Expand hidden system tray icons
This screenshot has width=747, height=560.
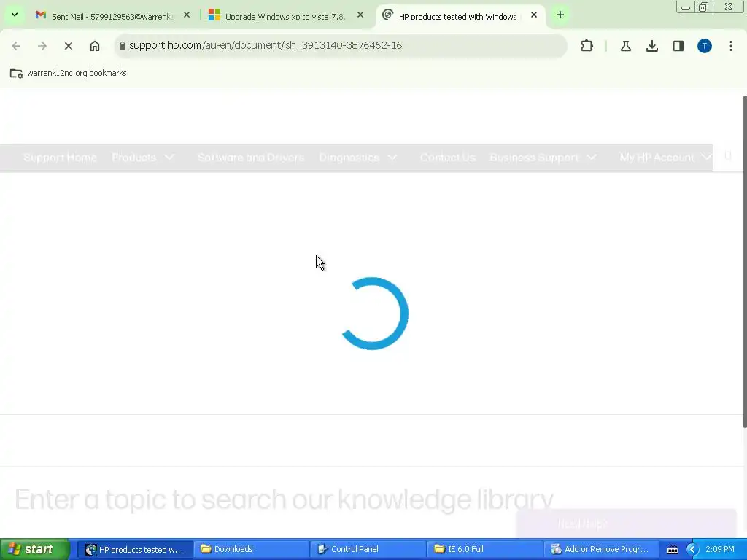(692, 550)
